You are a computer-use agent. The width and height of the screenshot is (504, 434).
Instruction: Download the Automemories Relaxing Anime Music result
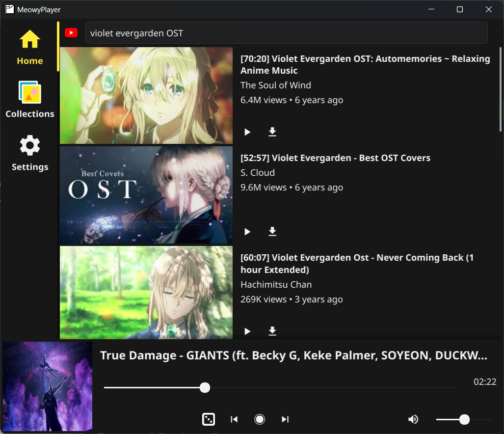point(272,132)
